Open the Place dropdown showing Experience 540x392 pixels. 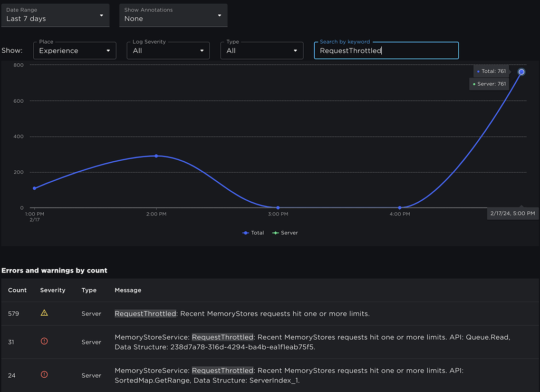[x=74, y=50]
